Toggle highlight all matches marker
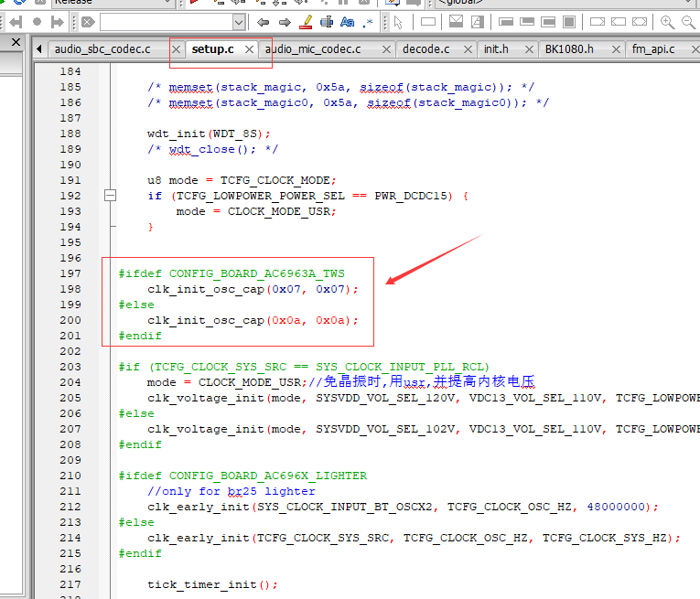700x599 pixels. coord(306,22)
